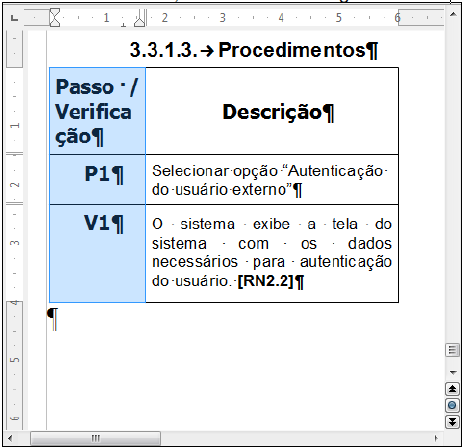The image size is (463, 448).
Task: Click the "P1" table cell
Action: (x=97, y=179)
